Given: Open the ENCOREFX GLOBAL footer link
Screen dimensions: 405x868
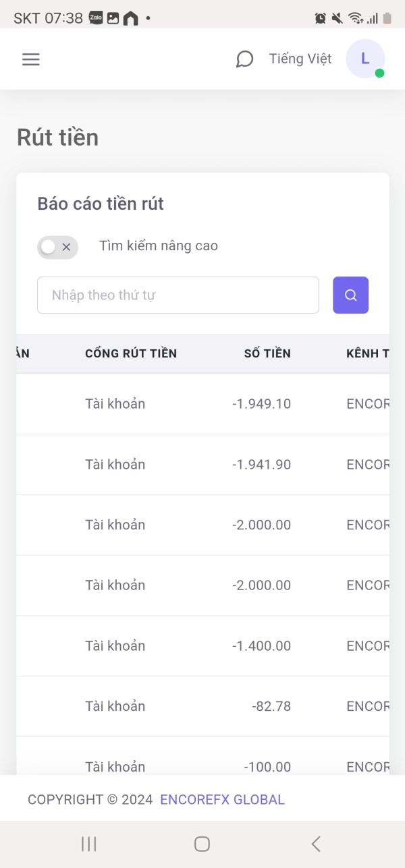Looking at the screenshot, I should [222, 800].
